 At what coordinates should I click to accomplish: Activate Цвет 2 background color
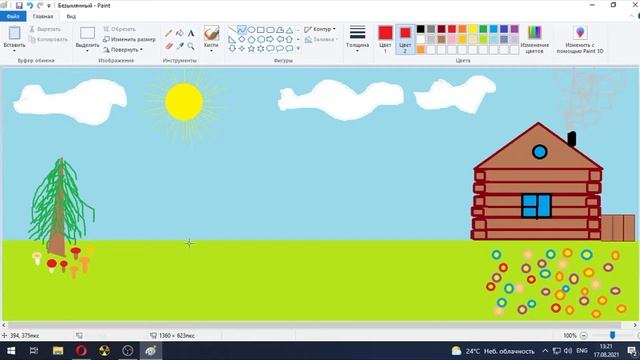point(405,39)
